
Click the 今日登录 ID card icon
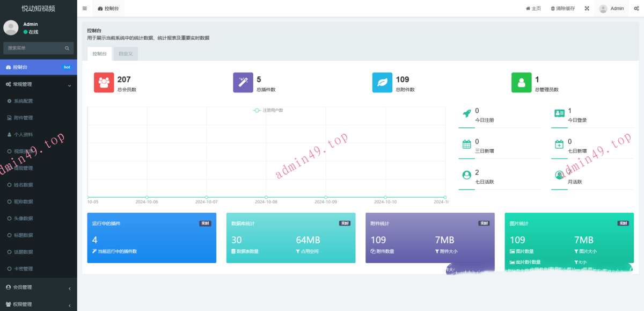click(x=559, y=113)
